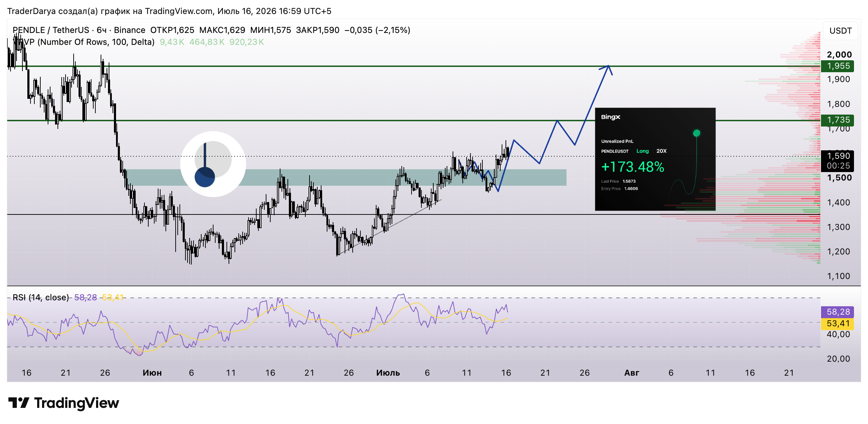868x424 pixels.
Task: Click the 1,735 green price label
Action: click(x=837, y=120)
